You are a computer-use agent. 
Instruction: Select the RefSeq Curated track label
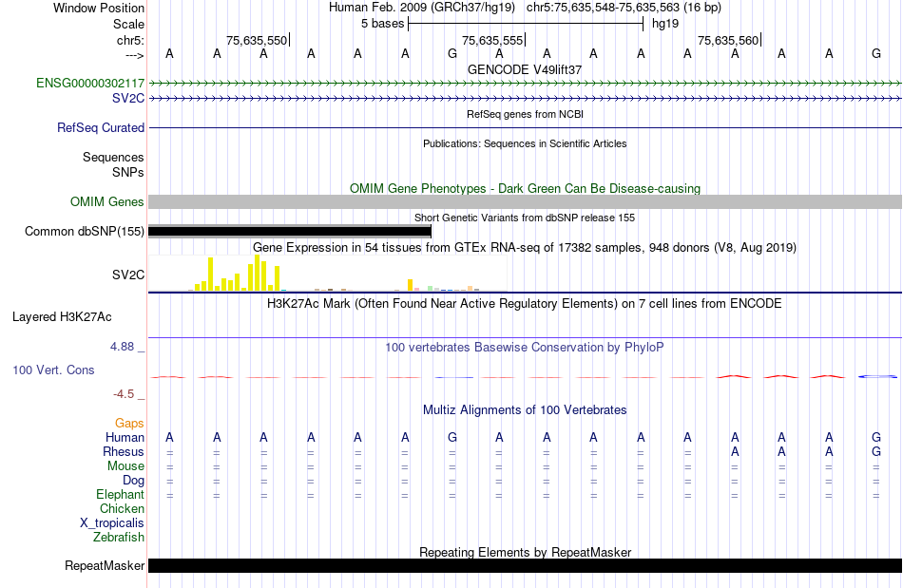(100, 127)
